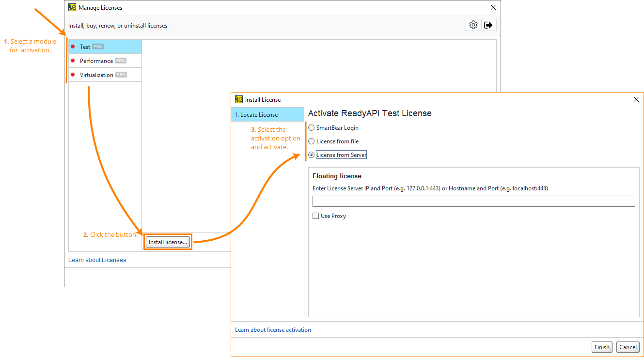
Task: Click ReadyAPI logo in Install License title bar
Action: [238, 99]
